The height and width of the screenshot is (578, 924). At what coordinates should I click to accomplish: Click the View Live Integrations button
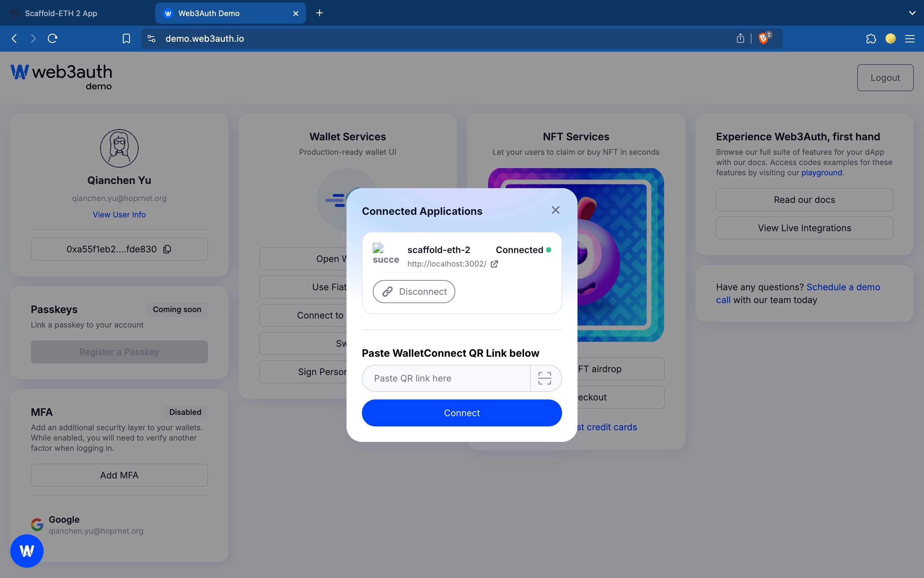[x=805, y=228]
